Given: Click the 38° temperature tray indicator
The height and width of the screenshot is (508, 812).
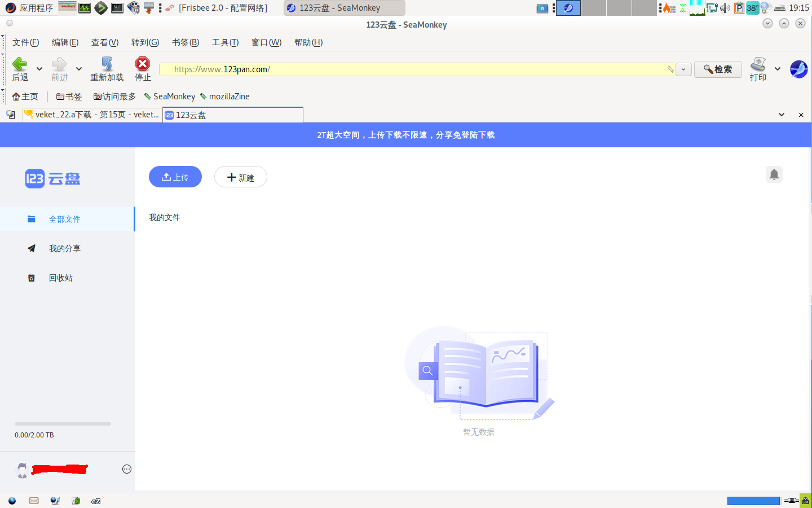Looking at the screenshot, I should (752, 8).
